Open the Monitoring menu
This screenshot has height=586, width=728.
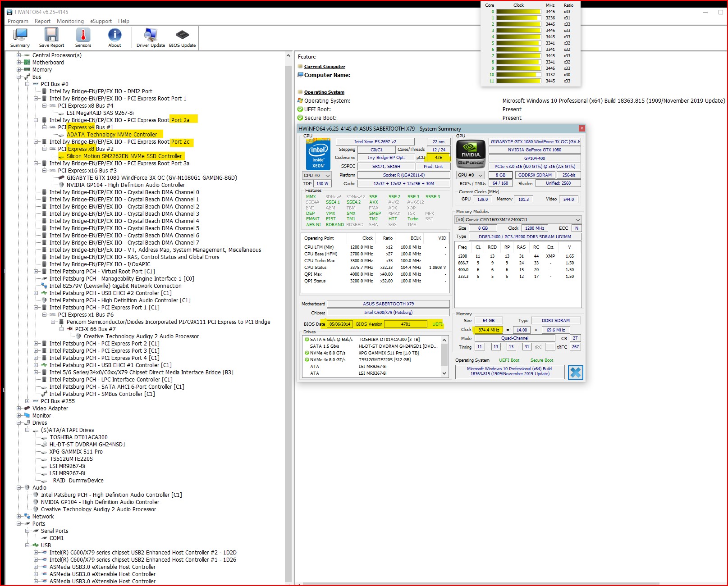pos(70,21)
